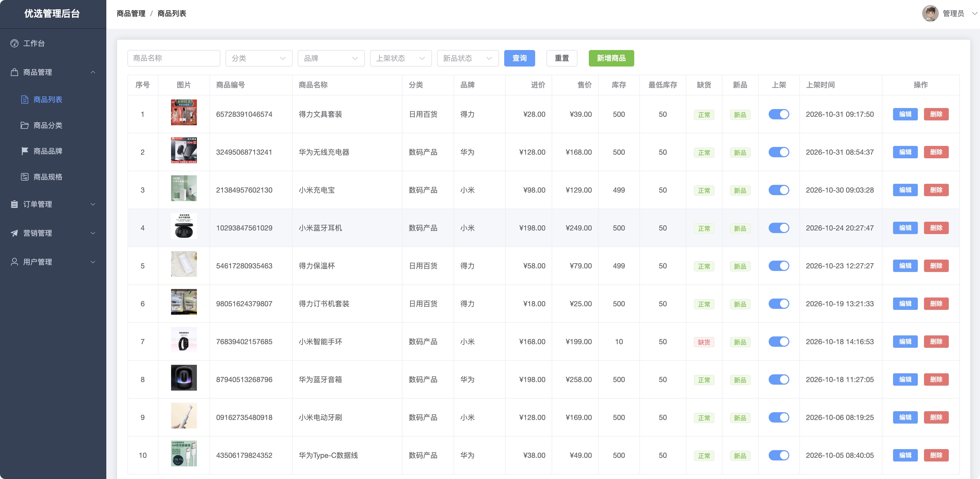
Task: Click the 营销管理 paper plane icon
Action: (x=14, y=233)
